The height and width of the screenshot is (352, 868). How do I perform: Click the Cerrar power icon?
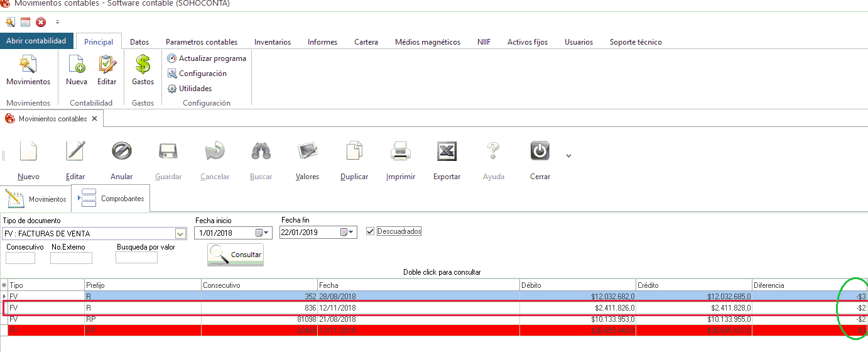tap(540, 151)
